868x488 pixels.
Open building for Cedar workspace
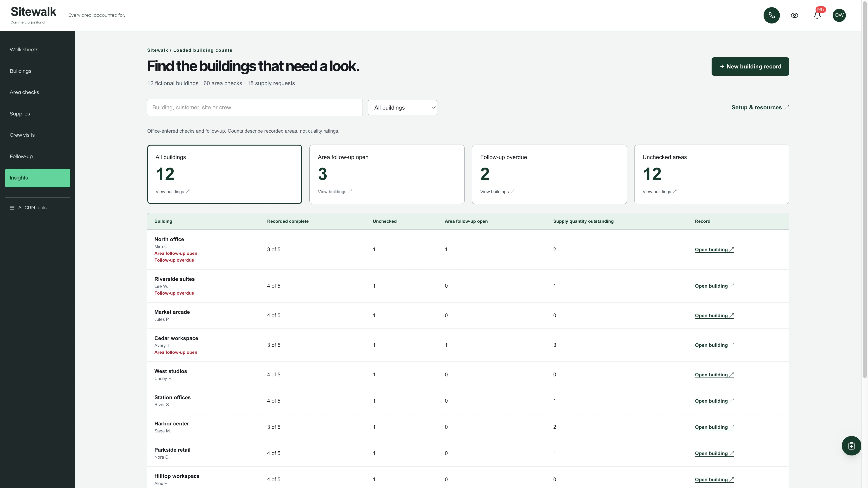(x=714, y=345)
